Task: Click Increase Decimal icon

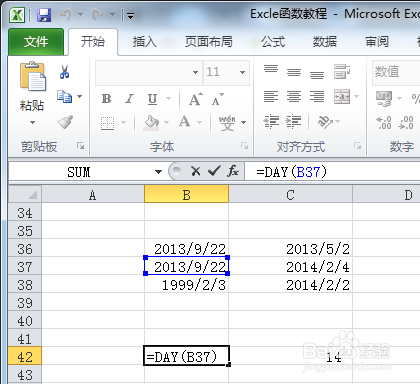Action: pyautogui.click(x=384, y=123)
